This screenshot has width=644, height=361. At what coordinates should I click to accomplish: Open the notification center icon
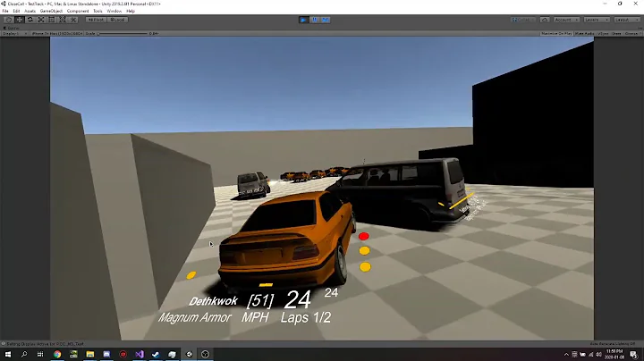pyautogui.click(x=634, y=355)
